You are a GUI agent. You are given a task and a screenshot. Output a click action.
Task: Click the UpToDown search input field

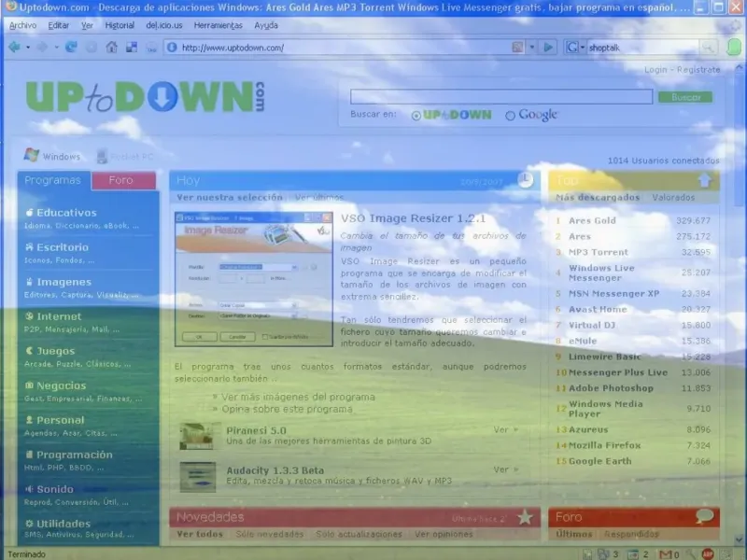pyautogui.click(x=501, y=97)
